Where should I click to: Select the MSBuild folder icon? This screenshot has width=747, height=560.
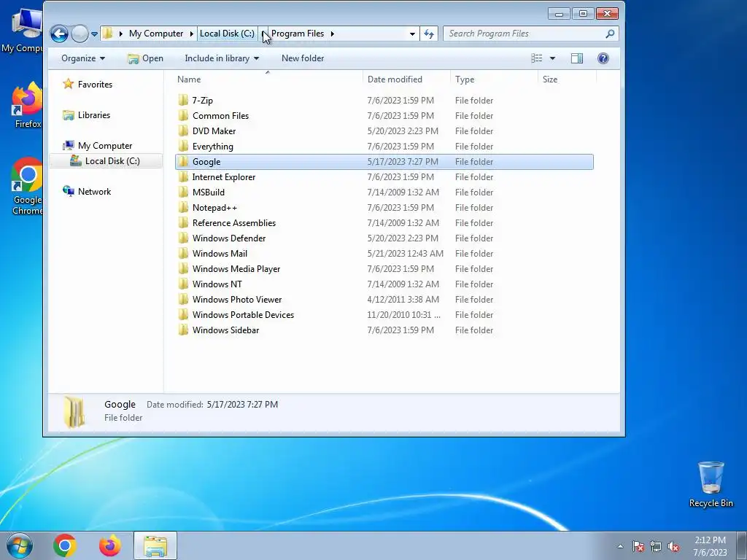click(183, 192)
